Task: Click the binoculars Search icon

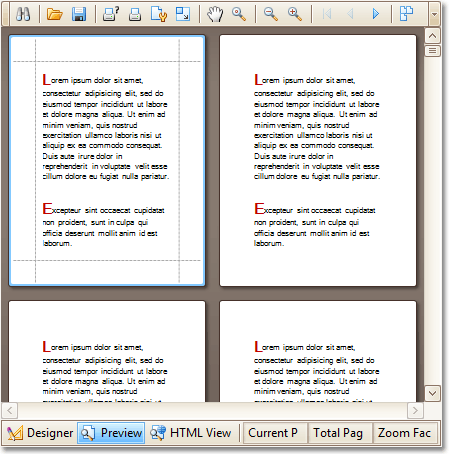Action: [23, 14]
